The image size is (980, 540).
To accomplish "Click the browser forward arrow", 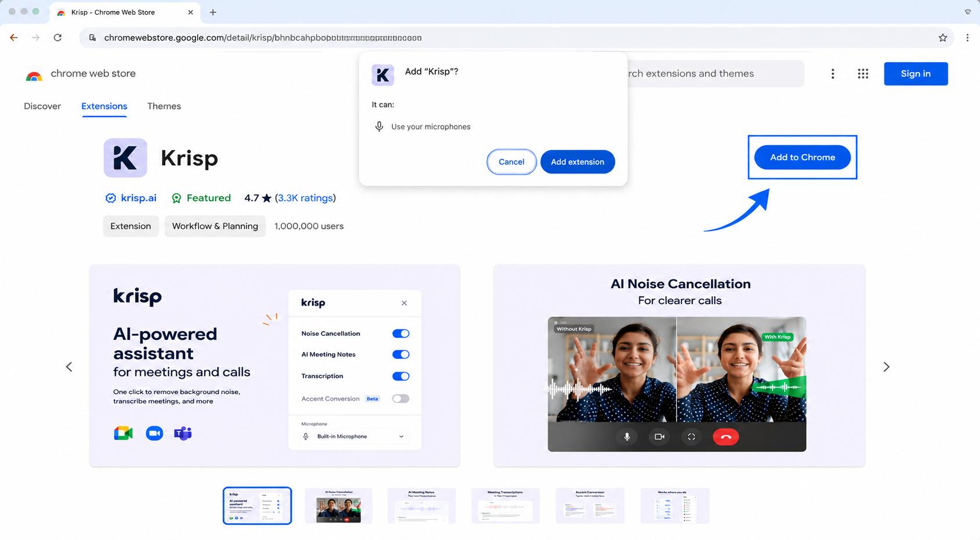I will [x=36, y=38].
